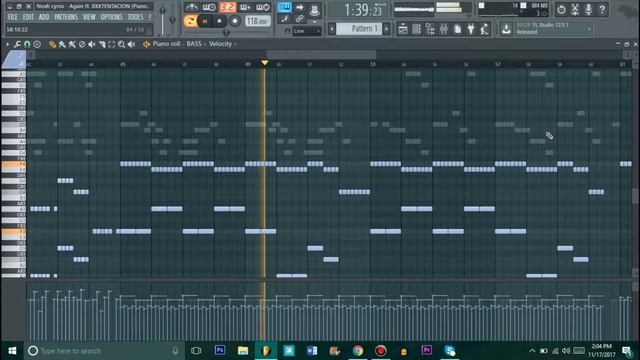Viewport: 640px width, 360px height.
Task: Toggle the link (multilink controllers) button
Action: 300,19
